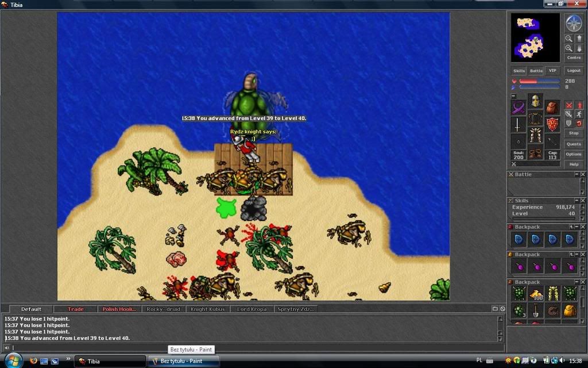Toggle the secure mode button

579,123
